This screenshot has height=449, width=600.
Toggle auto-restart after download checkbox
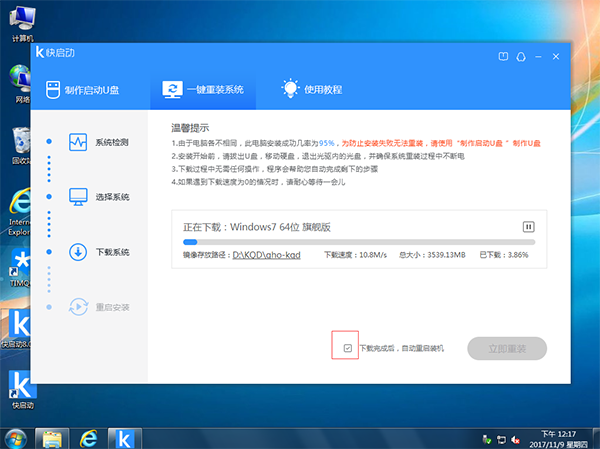click(x=346, y=348)
